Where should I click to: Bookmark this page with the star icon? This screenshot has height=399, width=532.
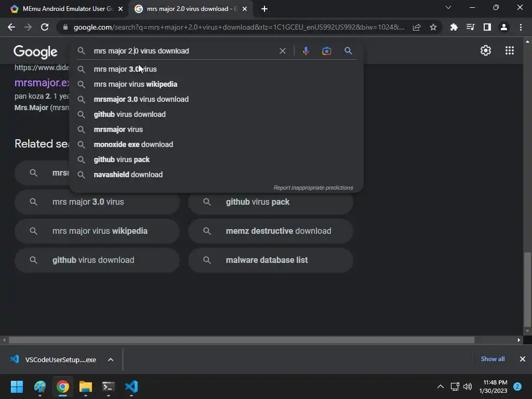(433, 27)
